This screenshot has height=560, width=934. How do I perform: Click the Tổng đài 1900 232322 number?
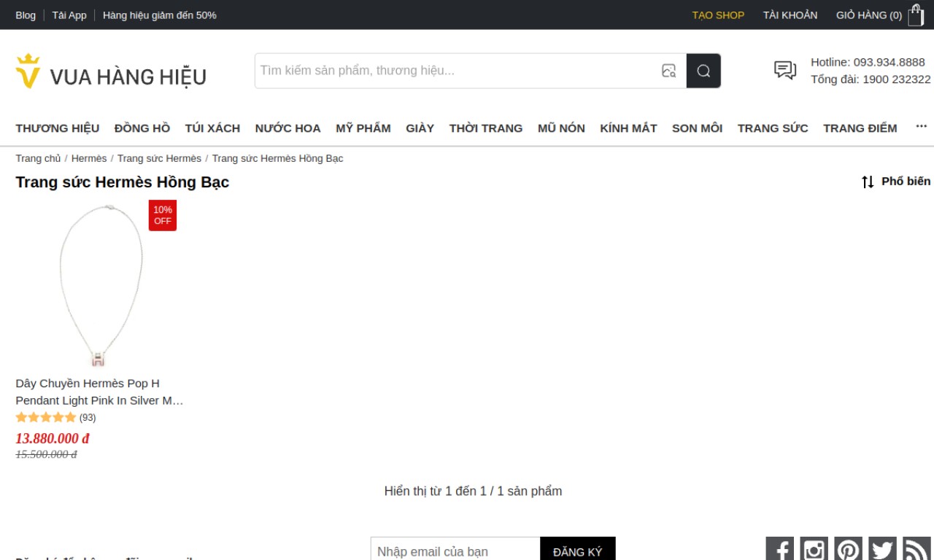click(897, 79)
